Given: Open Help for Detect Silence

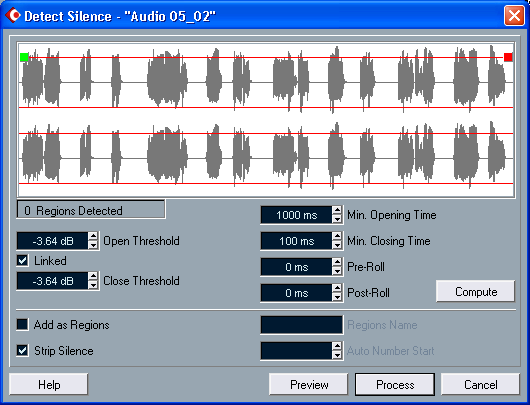Looking at the screenshot, I should 49,384.
